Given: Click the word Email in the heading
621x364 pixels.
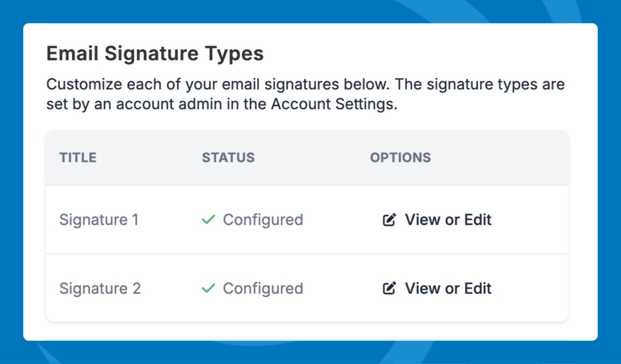Looking at the screenshot, I should (72, 54).
